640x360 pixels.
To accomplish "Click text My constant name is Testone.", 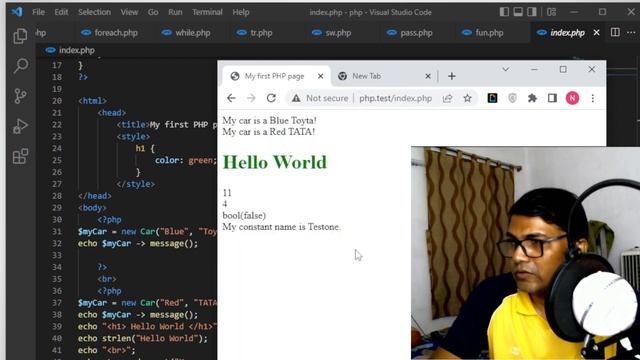I will coord(281,227).
